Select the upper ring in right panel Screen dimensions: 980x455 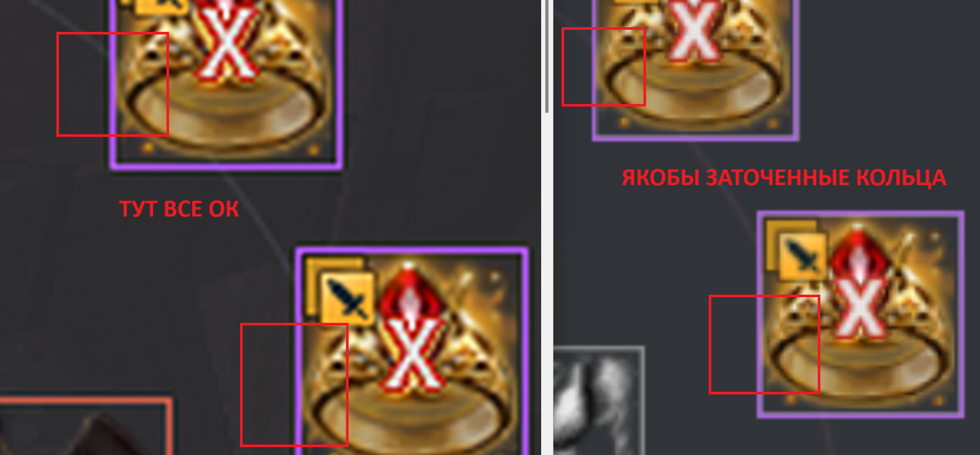(x=695, y=70)
